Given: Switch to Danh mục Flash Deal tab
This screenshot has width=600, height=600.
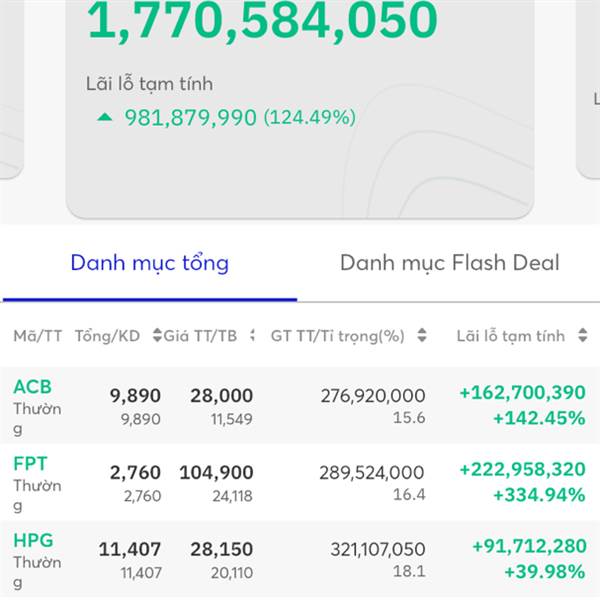Looking at the screenshot, I should point(450,263).
